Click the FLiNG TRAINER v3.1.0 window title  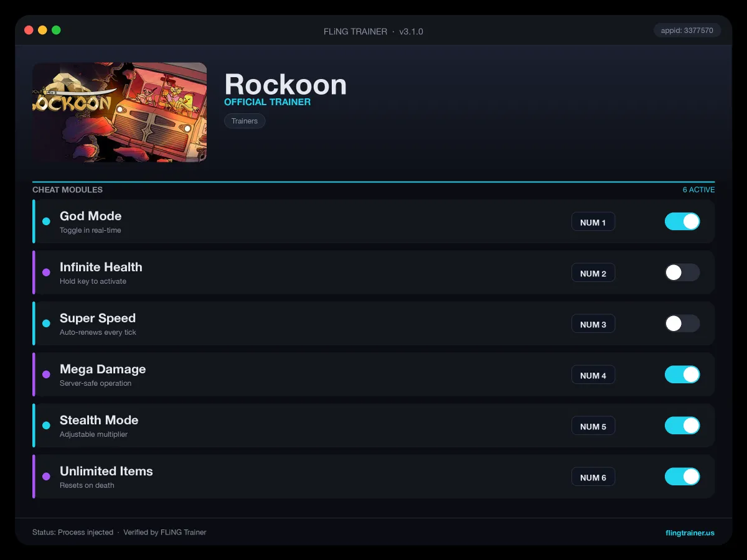click(374, 31)
